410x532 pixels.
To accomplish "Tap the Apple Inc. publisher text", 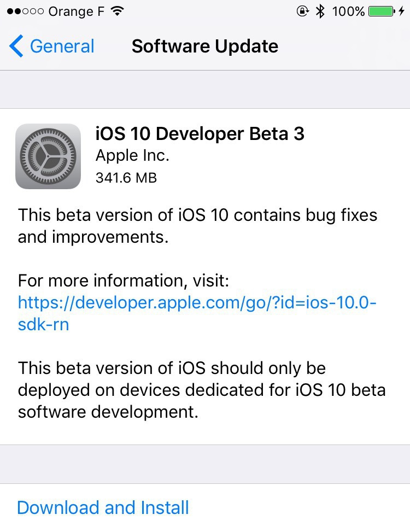I will [132, 156].
